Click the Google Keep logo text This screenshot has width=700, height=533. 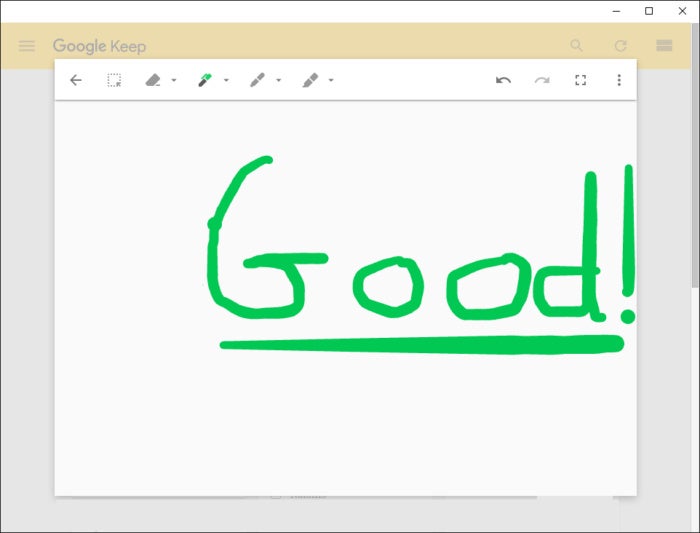point(99,46)
